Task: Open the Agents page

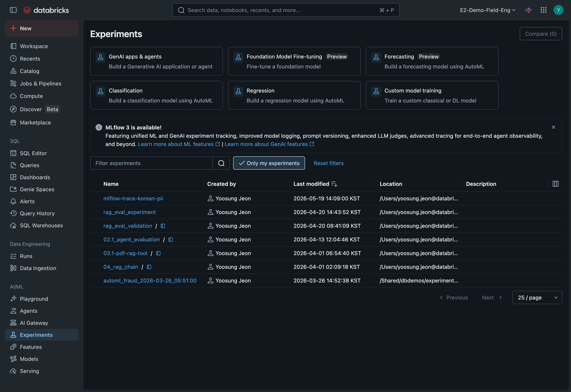Action: (x=41, y=311)
